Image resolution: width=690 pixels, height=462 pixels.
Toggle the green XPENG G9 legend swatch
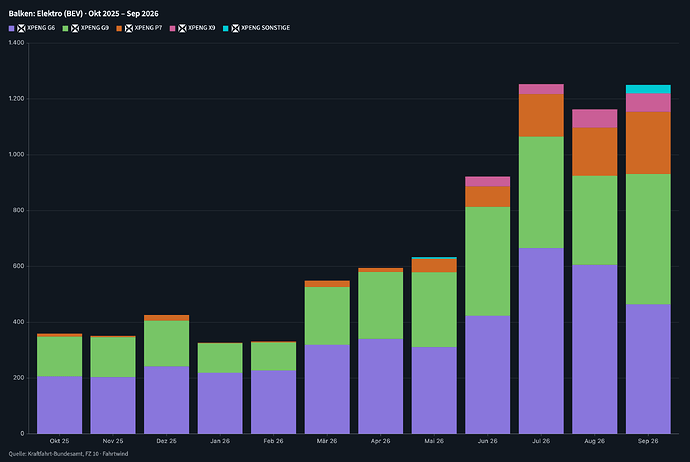click(65, 28)
